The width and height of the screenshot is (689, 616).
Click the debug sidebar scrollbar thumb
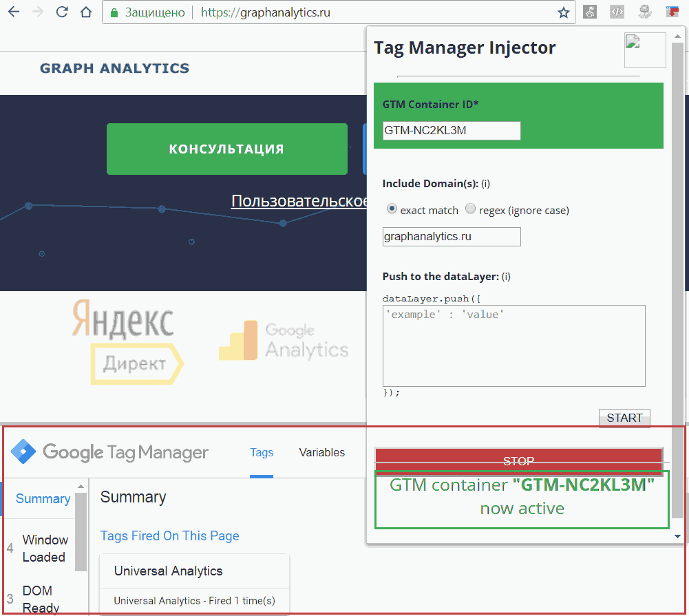pos(81,531)
